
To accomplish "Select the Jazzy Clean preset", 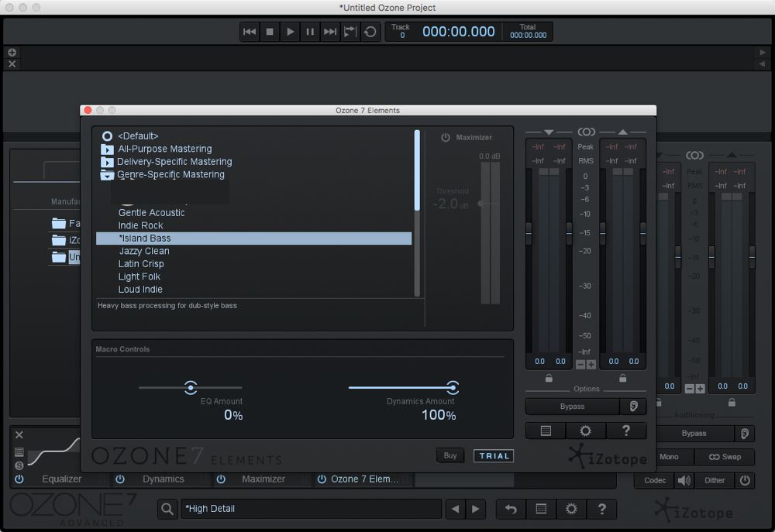I will 144,251.
